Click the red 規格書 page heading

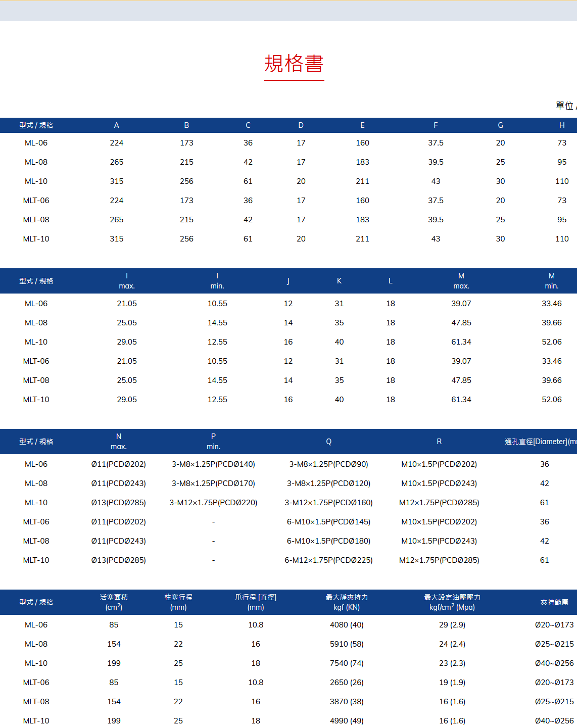coord(294,64)
